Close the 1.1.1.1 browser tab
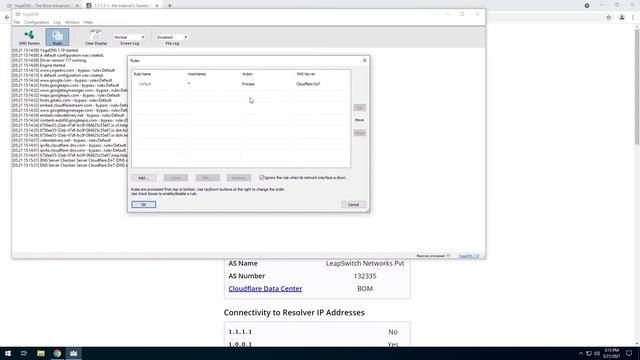The height and width of the screenshot is (360, 640). click(x=157, y=6)
